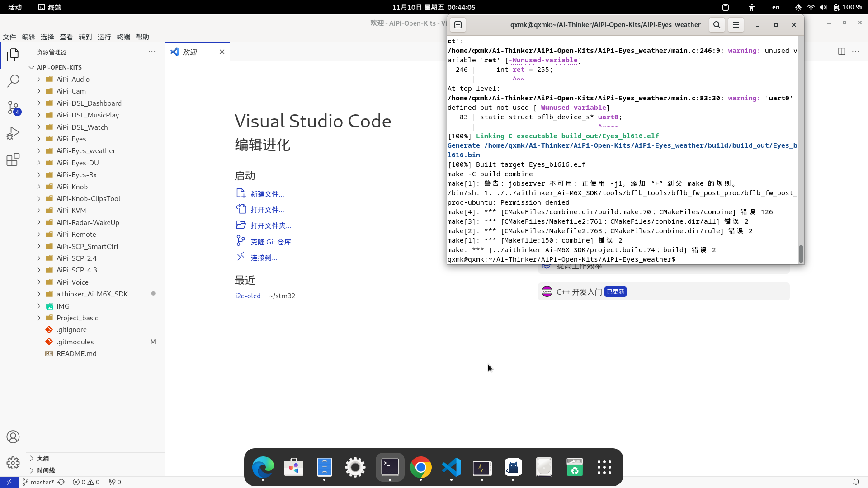
Task: Expand the 大纲 outline section
Action: (95, 458)
